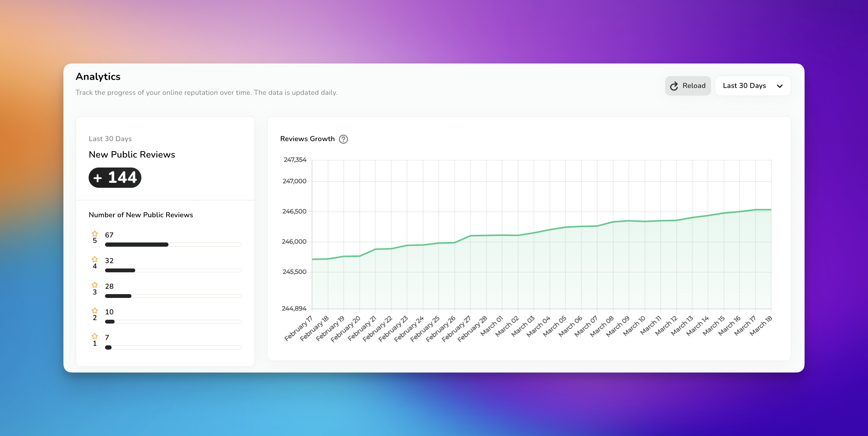
Task: Click the Analytics page heading
Action: [x=98, y=76]
